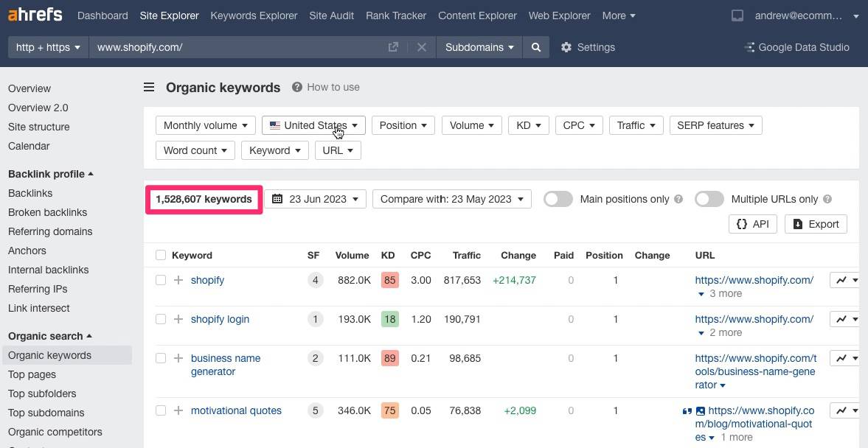Viewport: 868px width, 448px height.
Task: Open account menu andrew@ecomm…
Action: (x=807, y=16)
